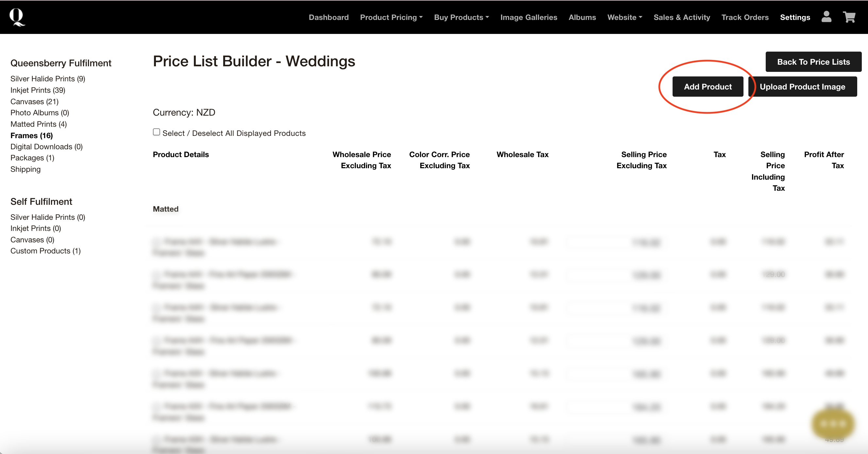This screenshot has height=454, width=868.
Task: Open the Shipping link in sidebar
Action: [25, 169]
